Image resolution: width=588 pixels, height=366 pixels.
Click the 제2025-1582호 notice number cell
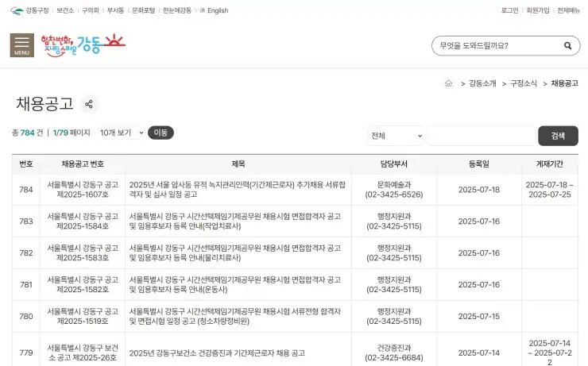[83, 285]
